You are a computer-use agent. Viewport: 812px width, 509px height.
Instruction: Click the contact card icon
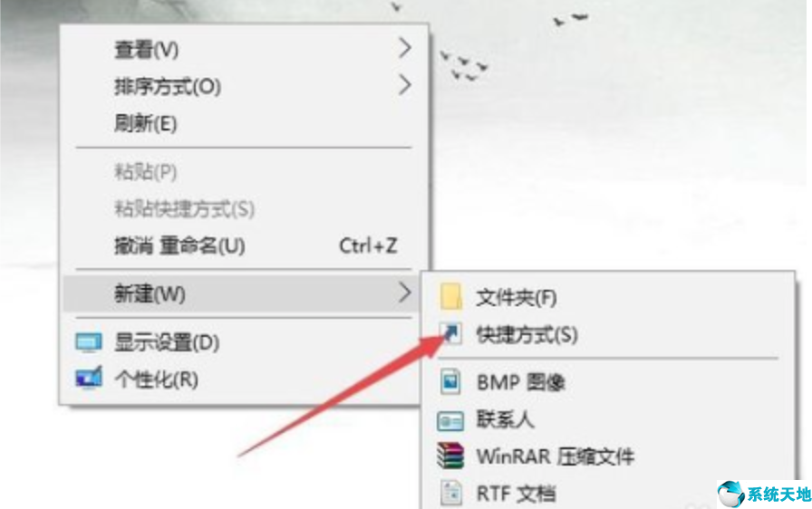pyautogui.click(x=450, y=421)
